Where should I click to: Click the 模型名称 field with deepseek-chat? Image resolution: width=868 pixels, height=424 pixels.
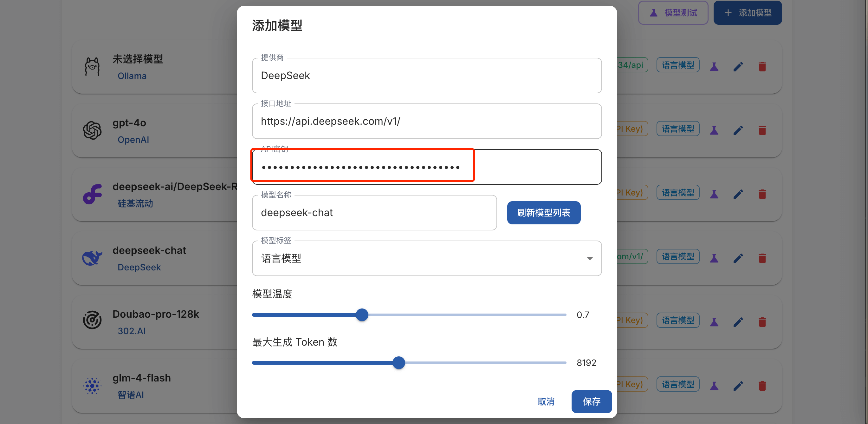[x=374, y=213]
